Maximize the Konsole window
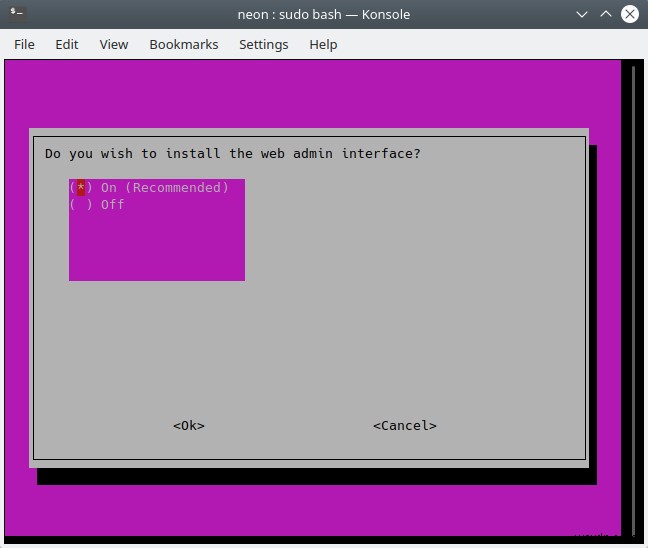The width and height of the screenshot is (648, 548). pos(606,14)
